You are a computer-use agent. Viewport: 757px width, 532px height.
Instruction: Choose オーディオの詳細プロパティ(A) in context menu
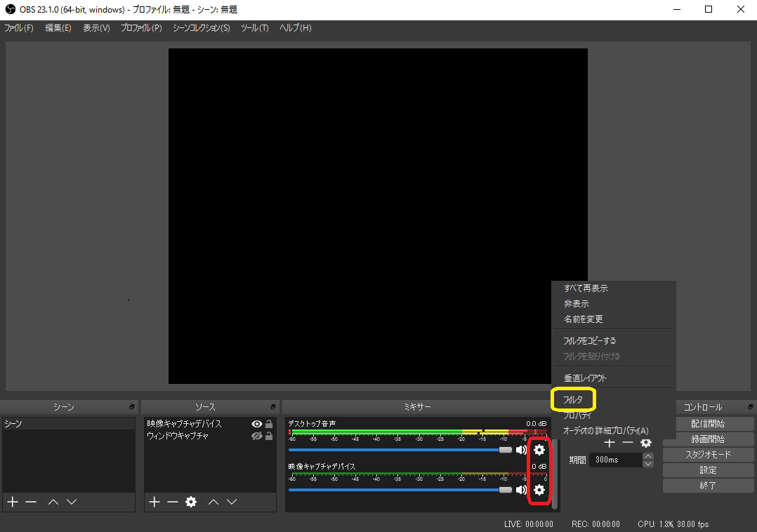(x=606, y=430)
